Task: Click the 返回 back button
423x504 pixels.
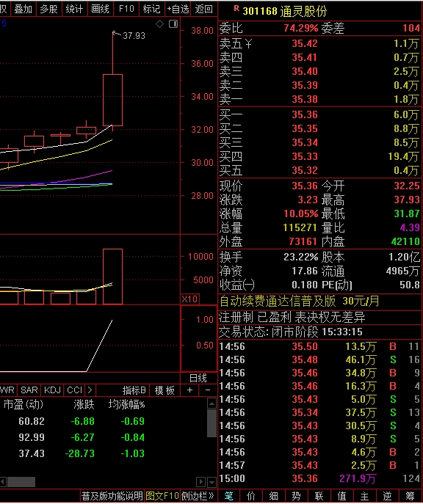Action: [x=204, y=9]
